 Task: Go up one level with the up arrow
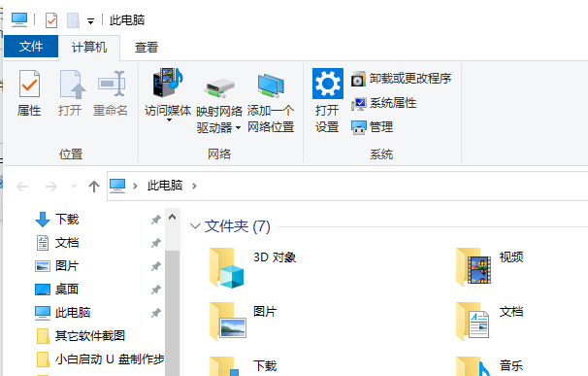pos(94,187)
